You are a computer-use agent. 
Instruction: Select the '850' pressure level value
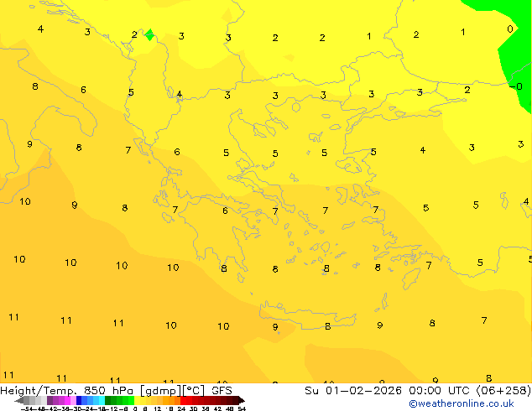point(95,390)
